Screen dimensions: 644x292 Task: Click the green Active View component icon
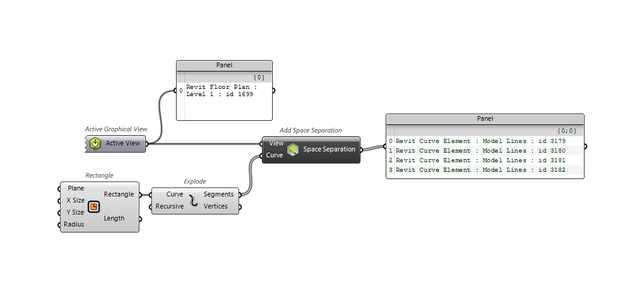pyautogui.click(x=95, y=144)
